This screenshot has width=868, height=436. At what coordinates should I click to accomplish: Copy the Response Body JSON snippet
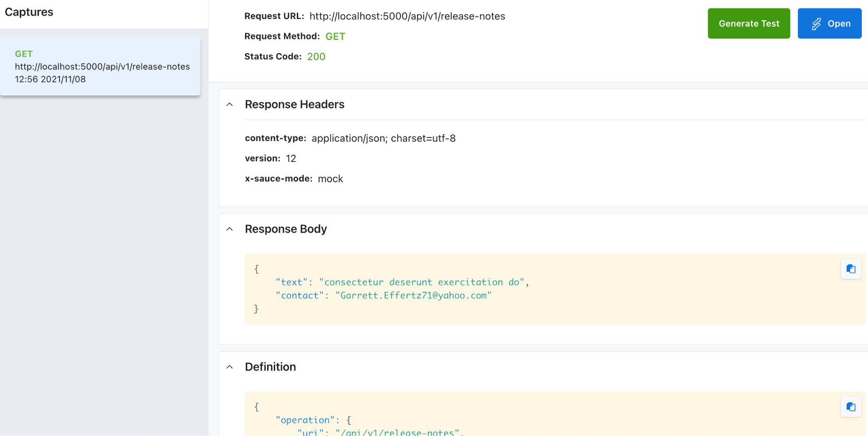coord(850,269)
